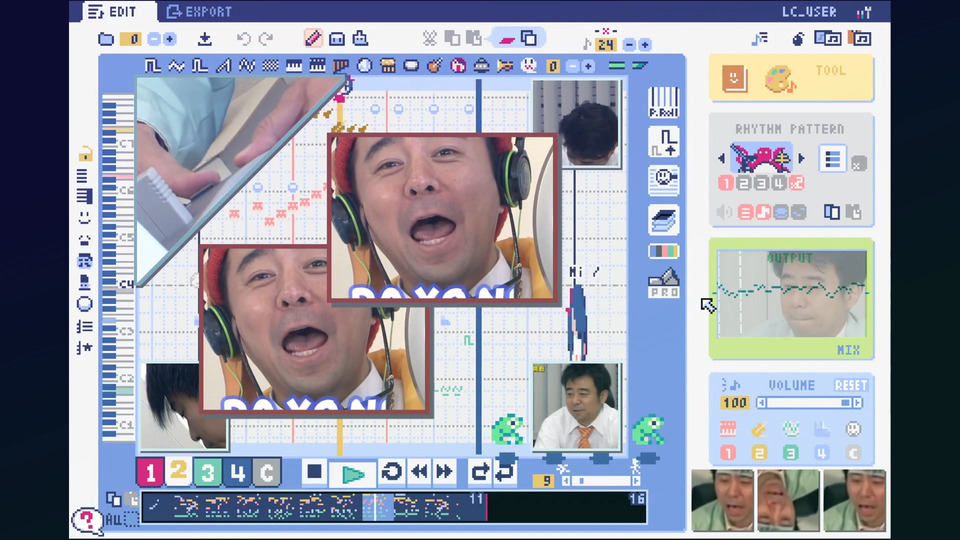
Task: Open the help question mark bubble
Action: [88, 521]
